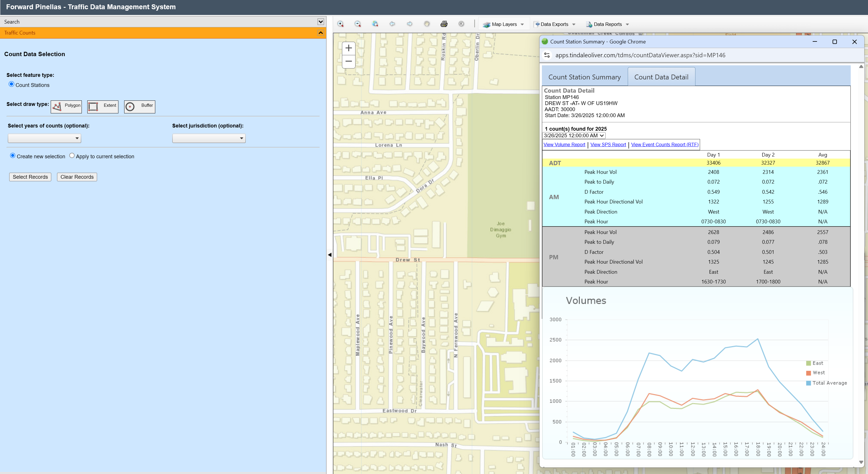868x474 pixels.
Task: Open the Data Exports dropdown arrow
Action: [x=574, y=24]
